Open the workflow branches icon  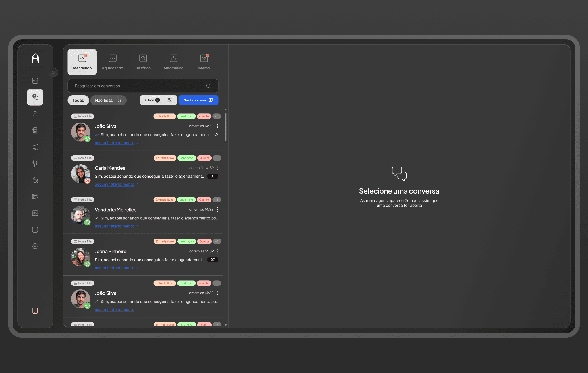(x=35, y=180)
